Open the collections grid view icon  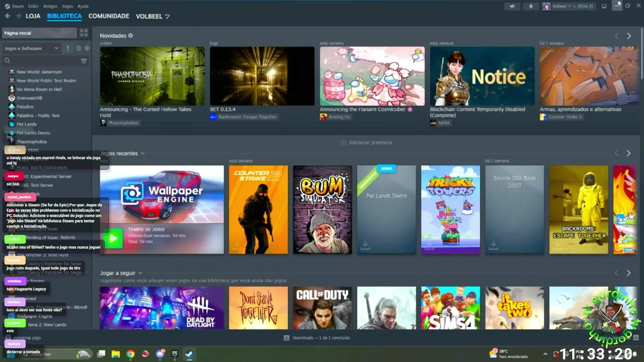[84, 33]
